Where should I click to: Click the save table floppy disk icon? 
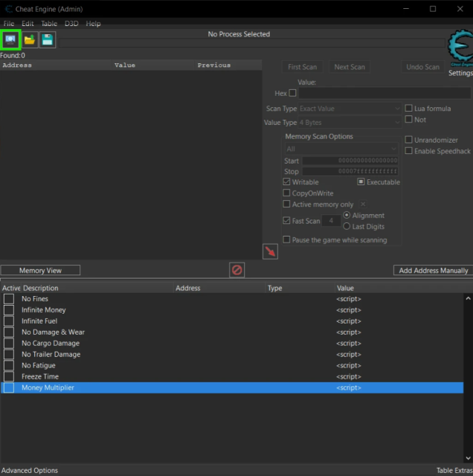tap(48, 39)
